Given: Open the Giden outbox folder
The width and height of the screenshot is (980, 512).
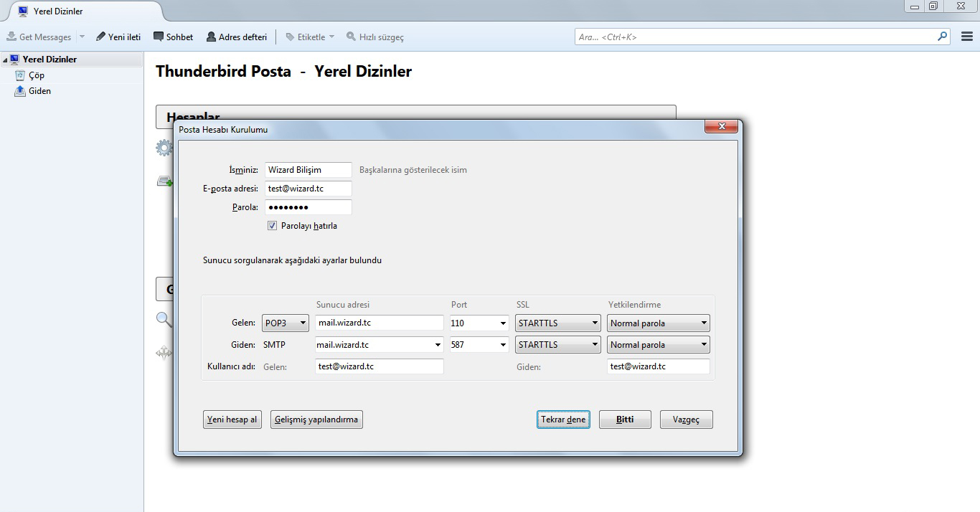Looking at the screenshot, I should (39, 91).
